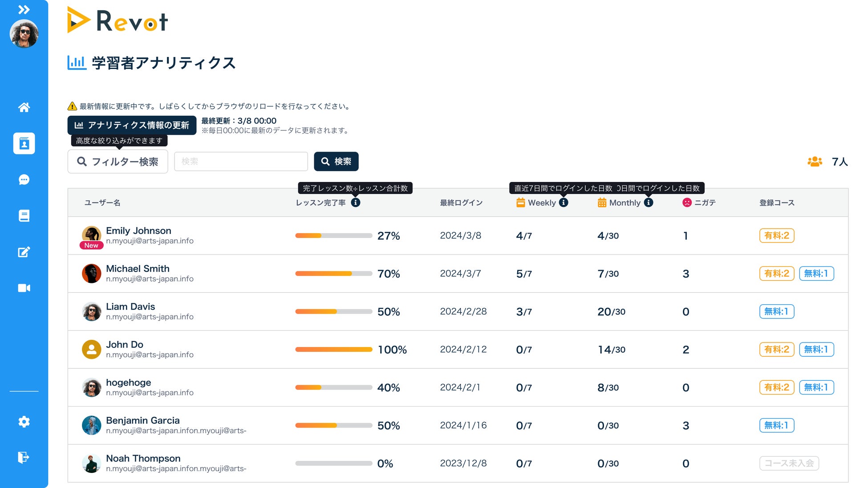Image resolution: width=868 pixels, height=488 pixels.
Task: Open the home icon in sidebar
Action: click(x=24, y=107)
